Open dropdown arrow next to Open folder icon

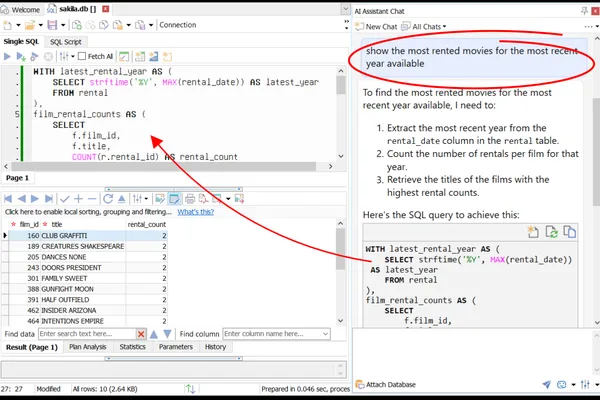click(41, 25)
